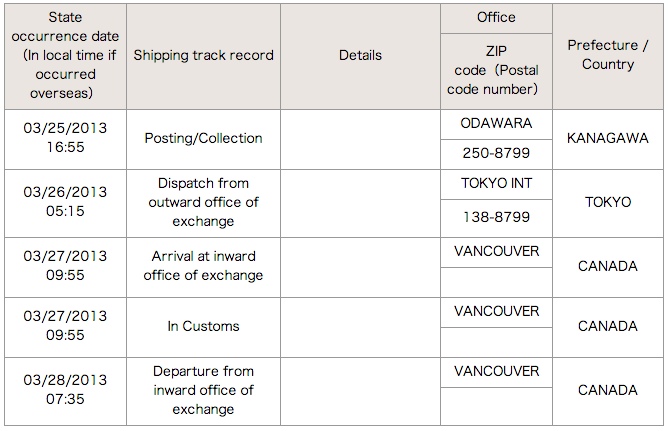Click the 03/25/2013 16:55 date cell
669x431 pixels.
[x=65, y=138]
